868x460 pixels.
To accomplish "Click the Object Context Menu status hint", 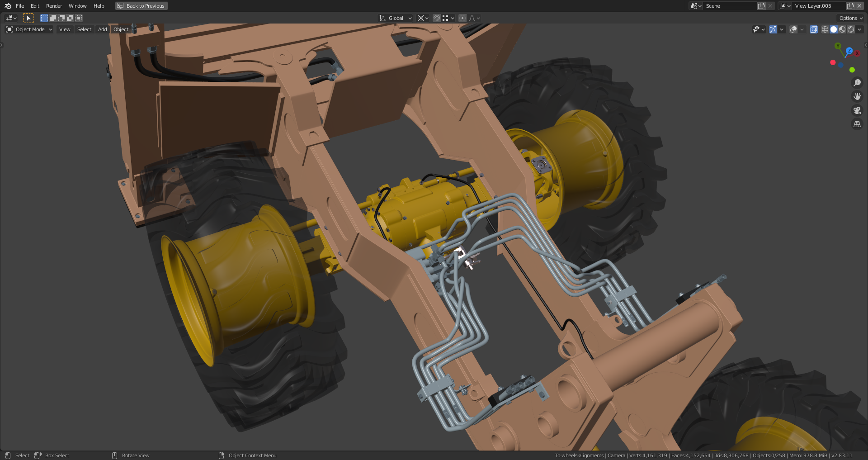I will click(x=248, y=455).
